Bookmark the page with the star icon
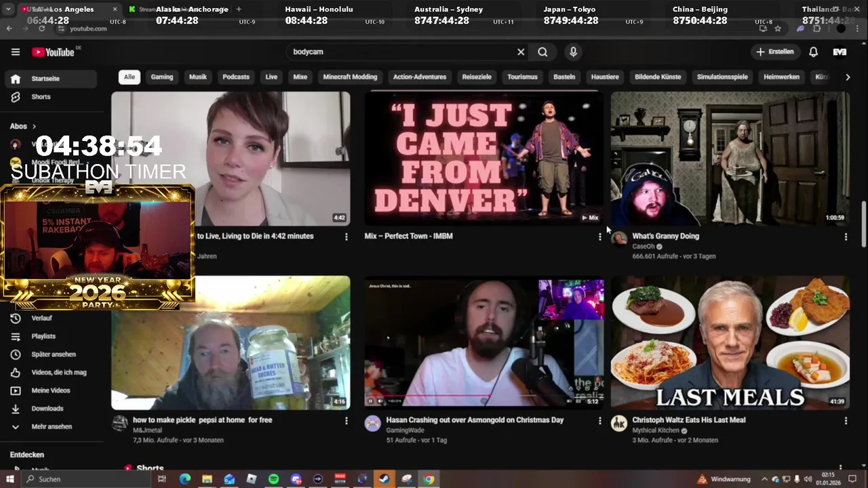The image size is (868, 488). pyautogui.click(x=778, y=28)
